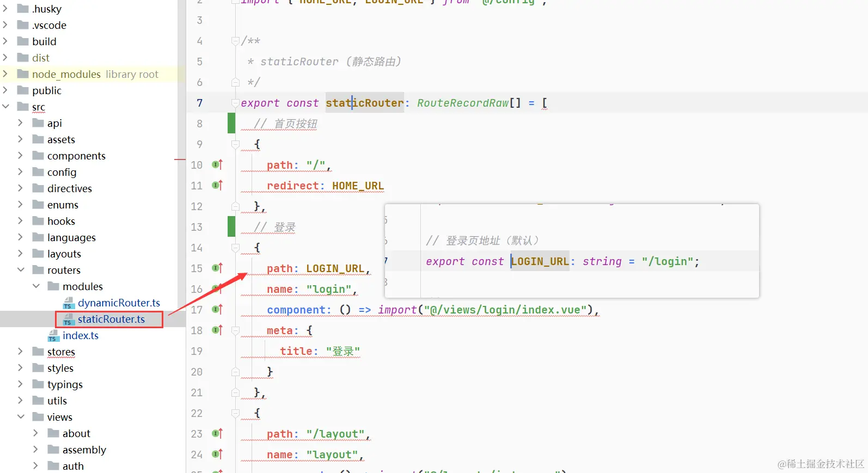Click the routers folder icon
Viewport: 868px width, 473px height.
pos(38,270)
